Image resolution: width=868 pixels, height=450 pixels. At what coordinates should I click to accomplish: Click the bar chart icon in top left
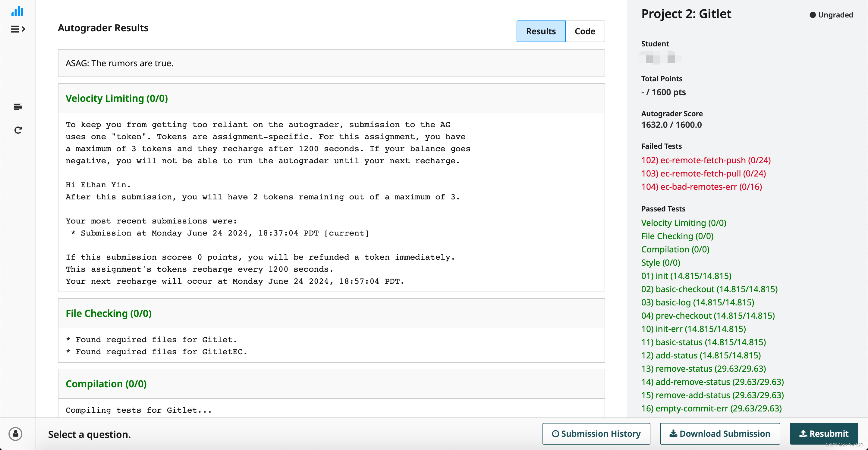coord(17,11)
